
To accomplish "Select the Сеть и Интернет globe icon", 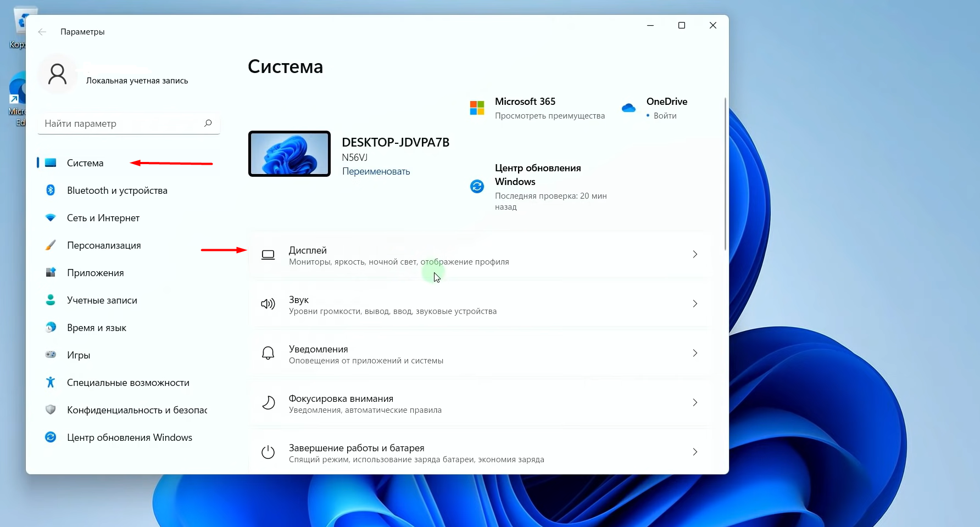I will [50, 217].
